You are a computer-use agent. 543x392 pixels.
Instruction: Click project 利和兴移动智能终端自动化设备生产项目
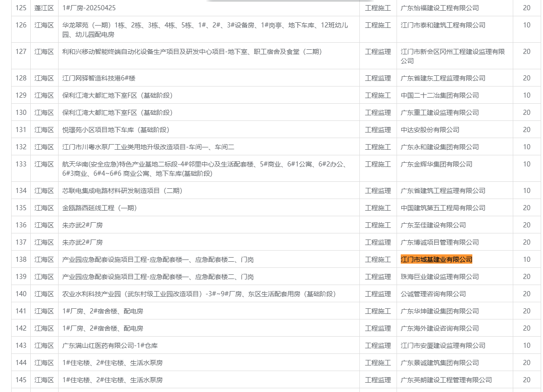click(x=192, y=52)
